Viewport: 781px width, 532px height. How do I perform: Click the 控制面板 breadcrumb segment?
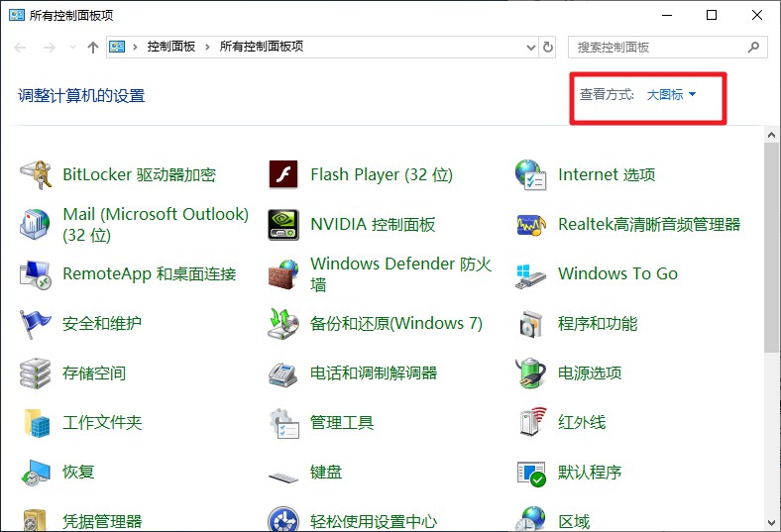(170, 47)
